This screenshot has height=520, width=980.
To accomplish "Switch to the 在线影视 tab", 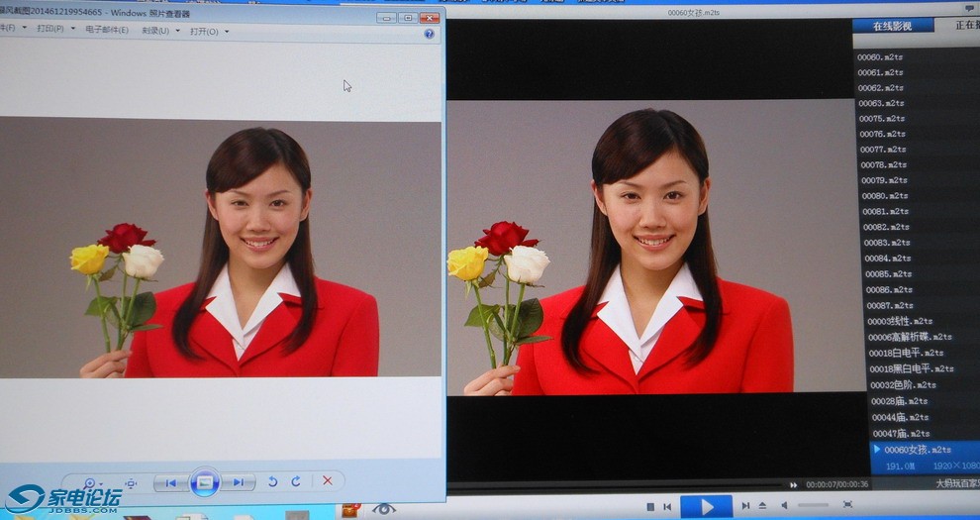I will [x=891, y=26].
